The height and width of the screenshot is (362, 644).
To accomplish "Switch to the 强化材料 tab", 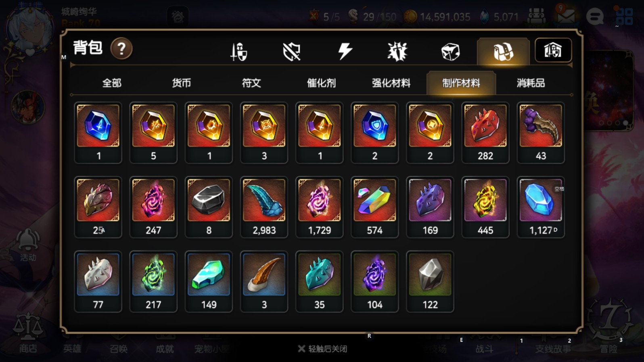I will [391, 83].
